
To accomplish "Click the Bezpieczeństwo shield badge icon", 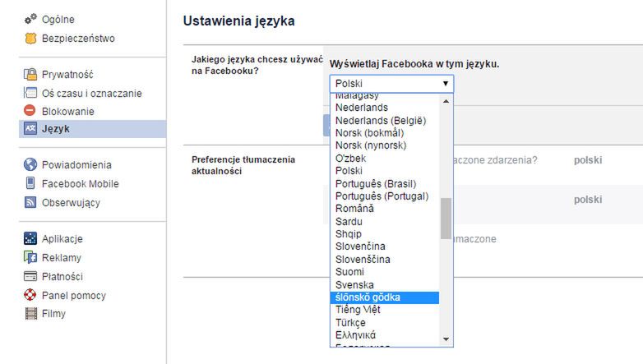I will point(30,38).
